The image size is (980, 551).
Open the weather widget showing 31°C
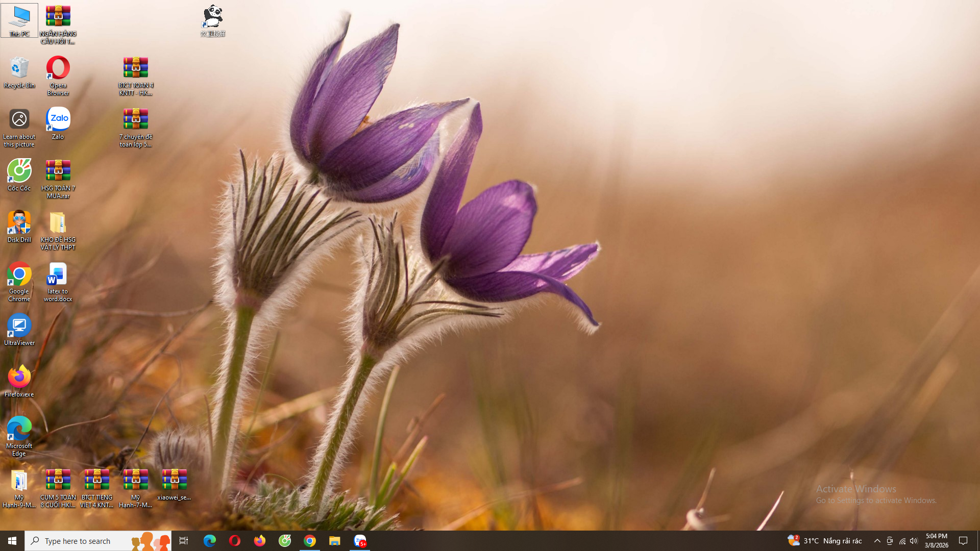[824, 541]
